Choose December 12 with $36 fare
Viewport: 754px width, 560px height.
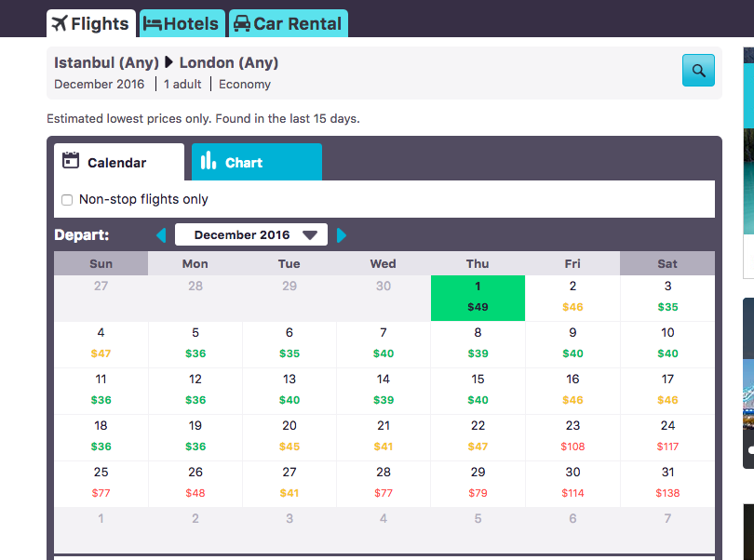pyautogui.click(x=195, y=390)
